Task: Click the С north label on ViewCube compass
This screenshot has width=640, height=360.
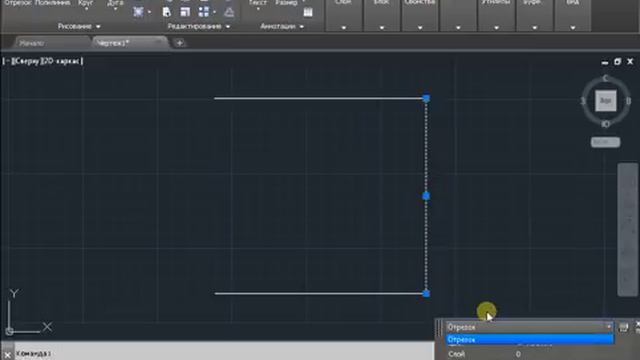Action: click(x=605, y=78)
